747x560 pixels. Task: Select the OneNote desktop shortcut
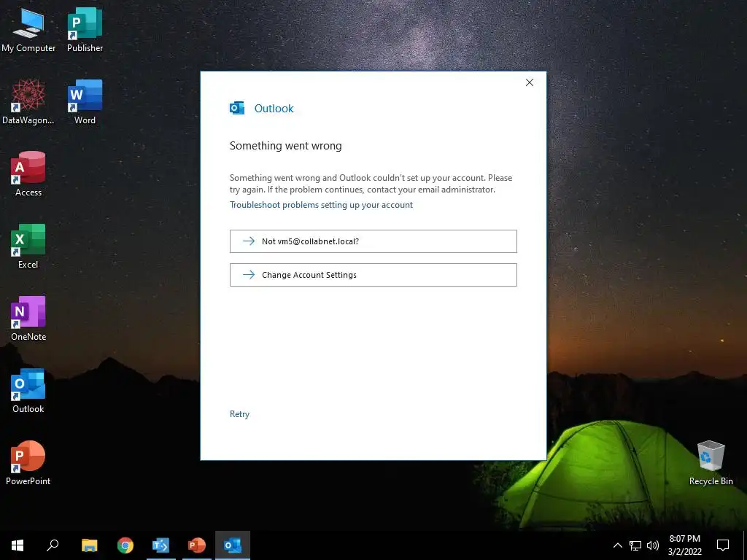coord(28,318)
